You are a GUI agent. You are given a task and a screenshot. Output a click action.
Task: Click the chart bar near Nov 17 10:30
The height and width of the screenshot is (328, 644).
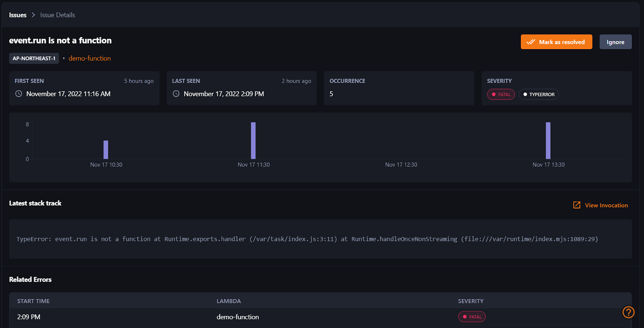106,149
